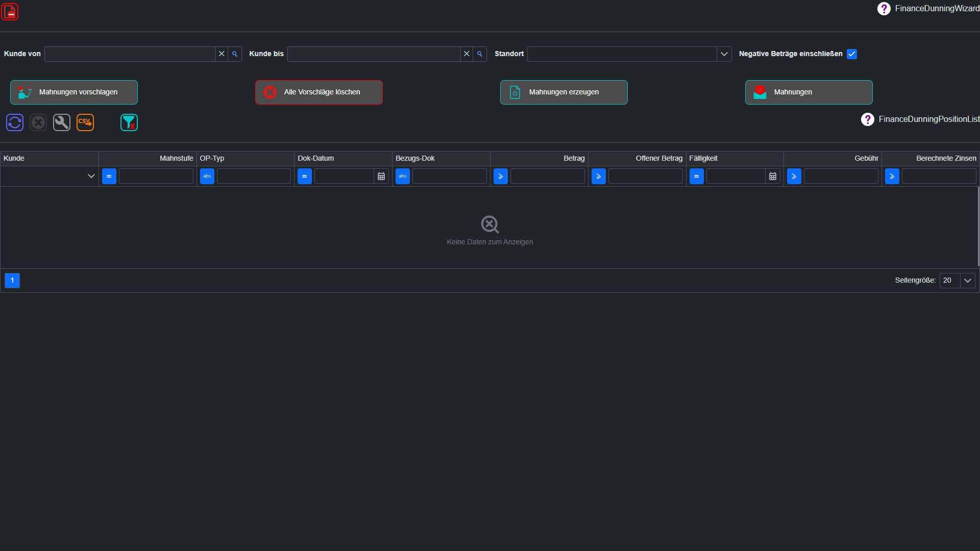Image resolution: width=980 pixels, height=551 pixels.
Task: Focus the Kunde von input field
Action: [130, 54]
